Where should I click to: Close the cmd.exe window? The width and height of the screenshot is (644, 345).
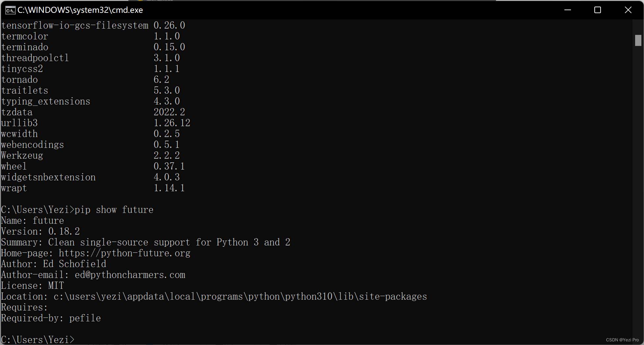pos(628,10)
